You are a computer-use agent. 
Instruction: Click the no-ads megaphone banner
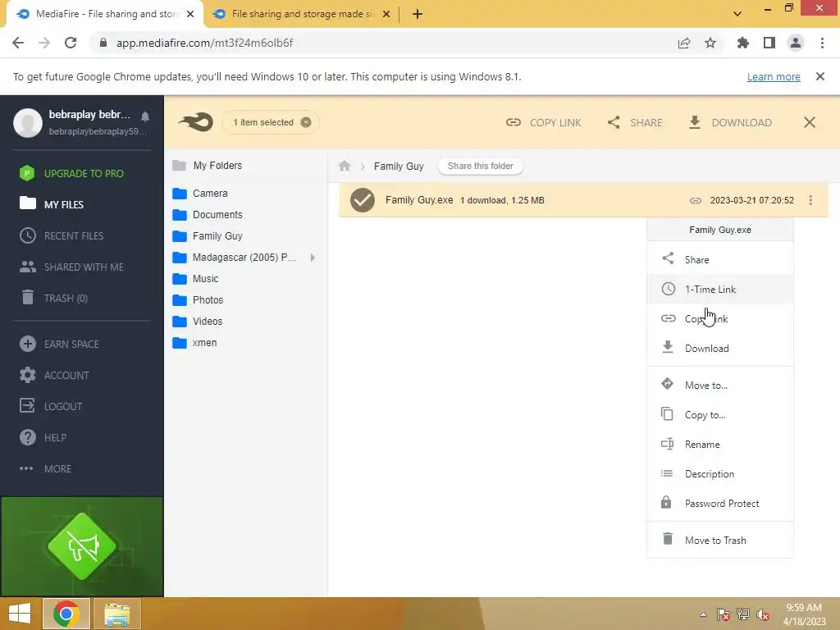click(x=82, y=546)
